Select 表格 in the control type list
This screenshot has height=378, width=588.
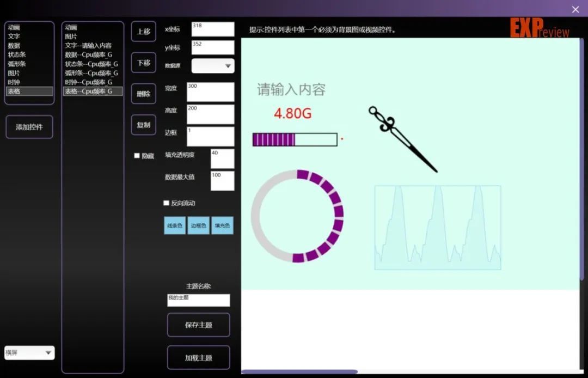click(29, 91)
